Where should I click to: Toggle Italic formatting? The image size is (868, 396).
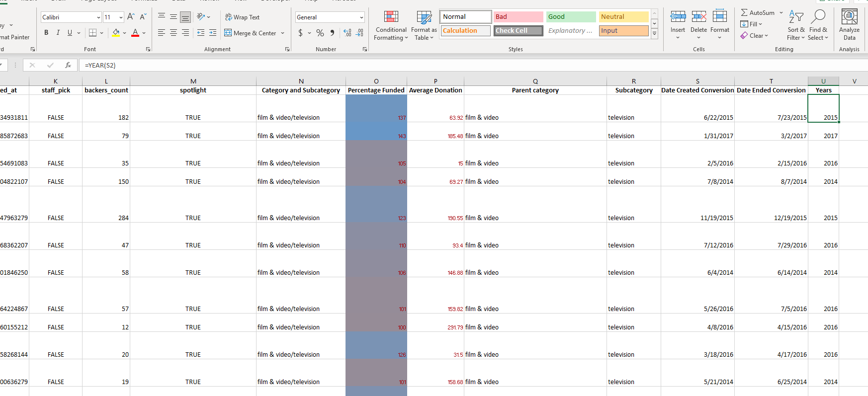[x=58, y=33]
